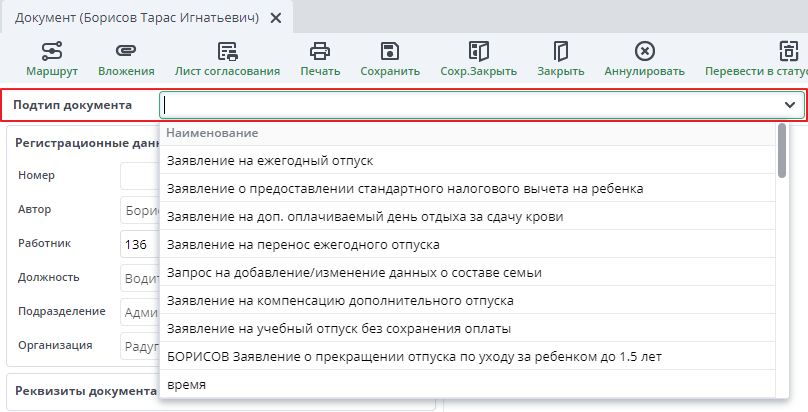Select Заявление на ежегодный отпуск
Screen dimensions: 808x412
467,161
